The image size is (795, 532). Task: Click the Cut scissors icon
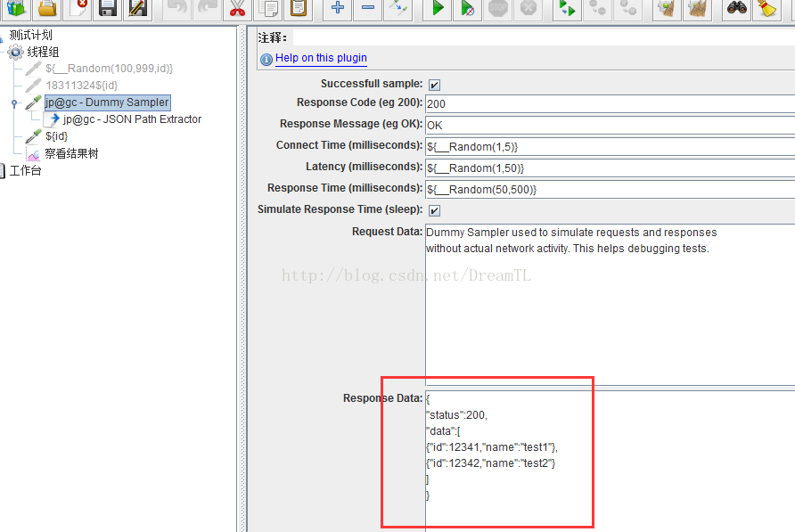237,8
